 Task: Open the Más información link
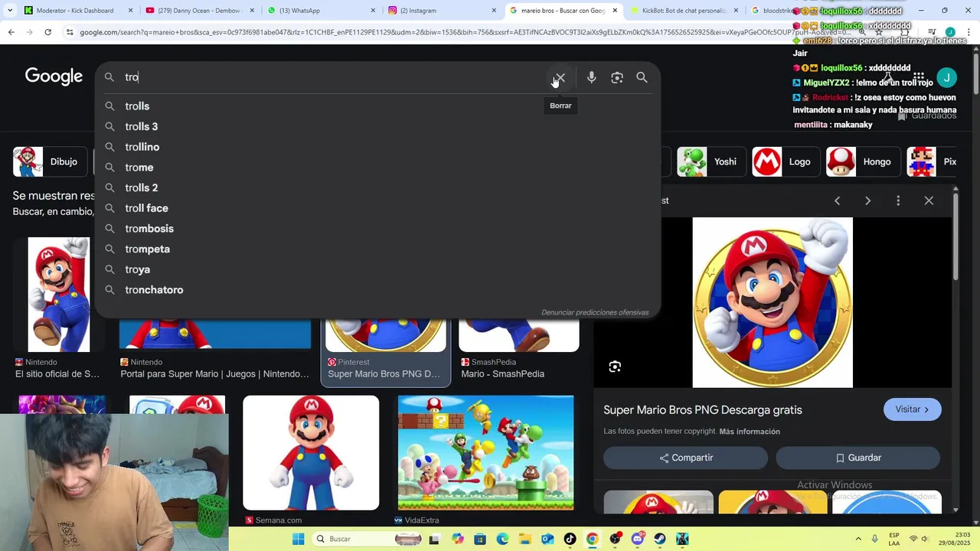coord(750,432)
